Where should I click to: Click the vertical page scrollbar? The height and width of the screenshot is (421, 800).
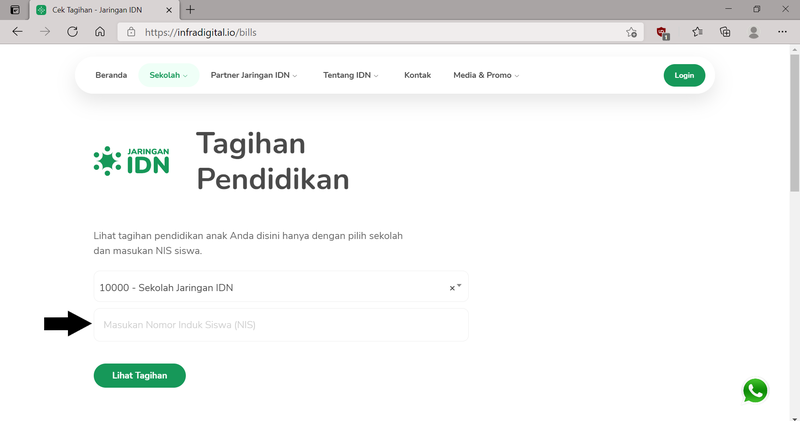(x=794, y=122)
